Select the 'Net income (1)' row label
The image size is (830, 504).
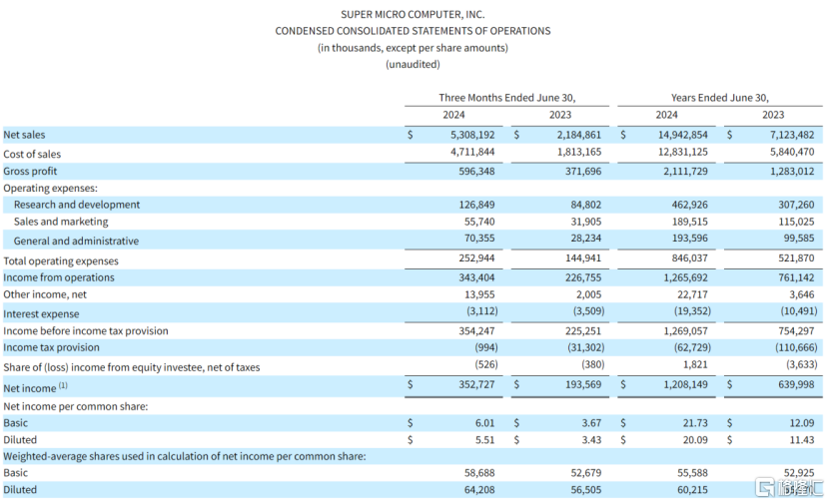(36, 387)
